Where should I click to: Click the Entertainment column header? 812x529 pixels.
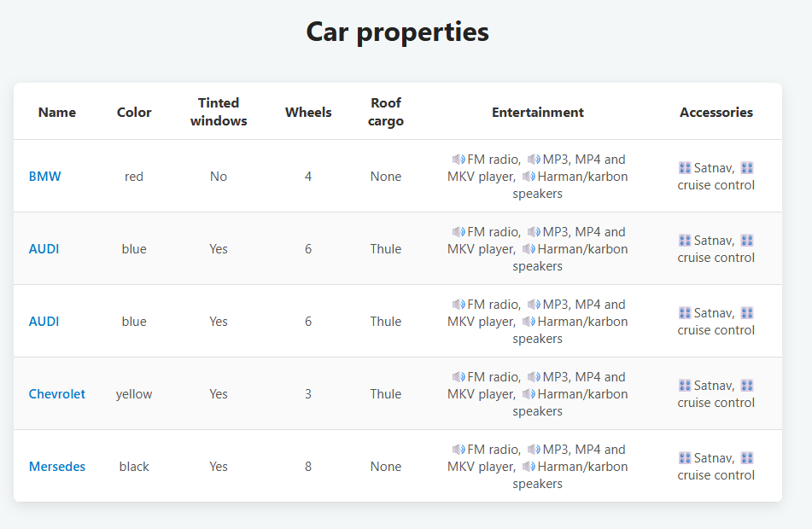(538, 113)
